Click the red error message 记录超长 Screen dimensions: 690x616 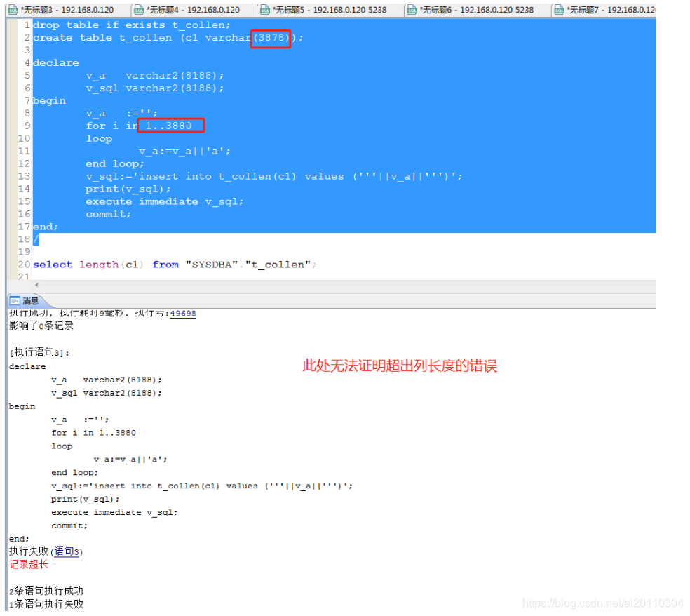[x=29, y=565]
